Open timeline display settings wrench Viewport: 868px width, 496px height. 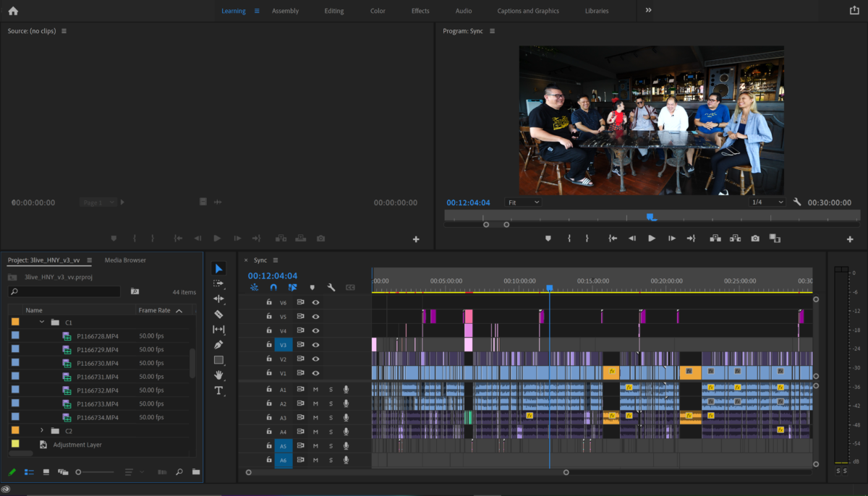click(x=331, y=287)
